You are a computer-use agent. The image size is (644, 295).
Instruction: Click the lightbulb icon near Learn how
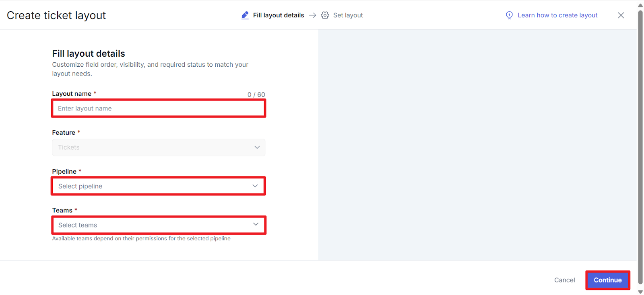click(x=509, y=15)
